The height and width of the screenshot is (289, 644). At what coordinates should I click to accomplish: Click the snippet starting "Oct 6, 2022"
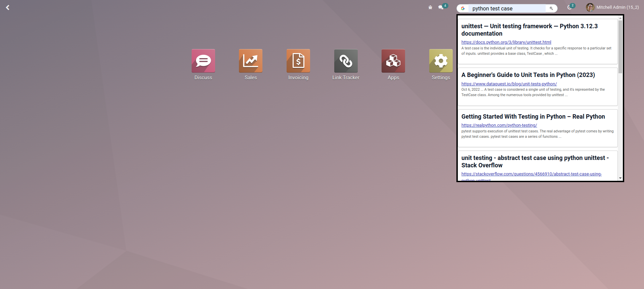click(533, 92)
